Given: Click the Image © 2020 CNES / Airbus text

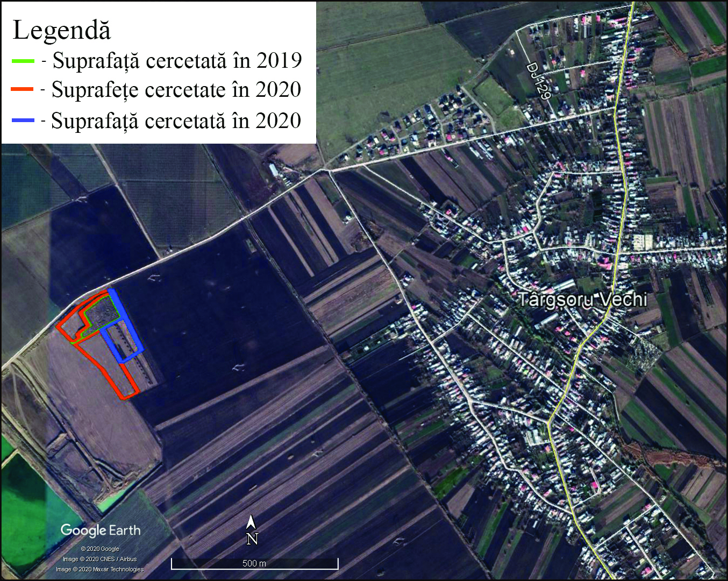Looking at the screenshot, I should point(100,559).
